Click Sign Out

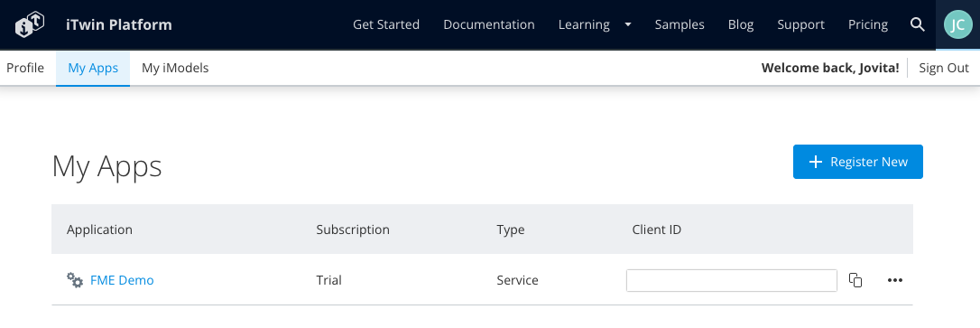944,68
